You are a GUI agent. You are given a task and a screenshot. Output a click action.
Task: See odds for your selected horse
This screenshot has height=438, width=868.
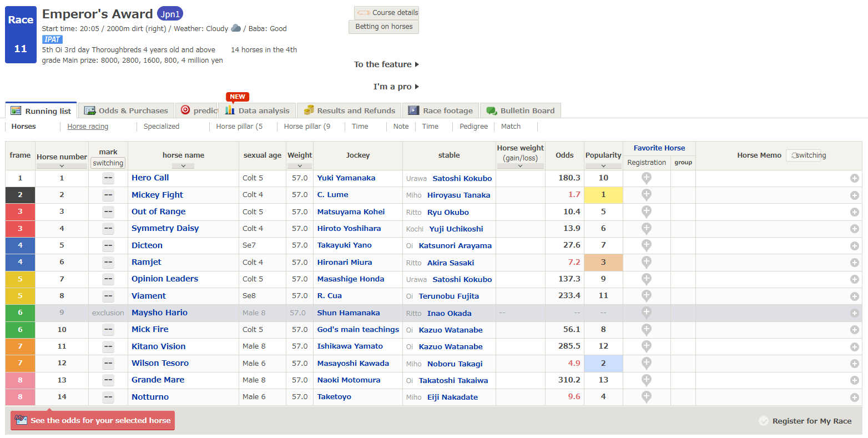click(93, 420)
